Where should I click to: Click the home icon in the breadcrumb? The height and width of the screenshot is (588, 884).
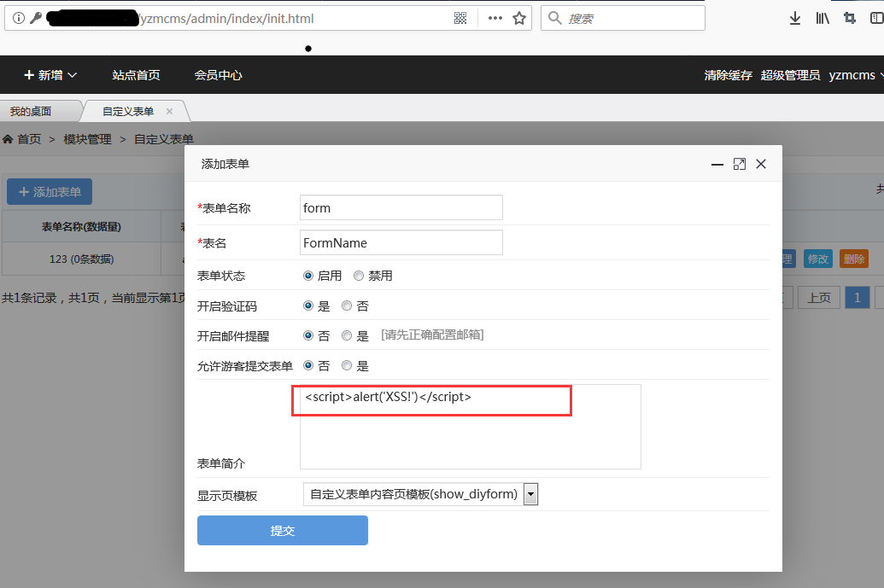coord(8,139)
